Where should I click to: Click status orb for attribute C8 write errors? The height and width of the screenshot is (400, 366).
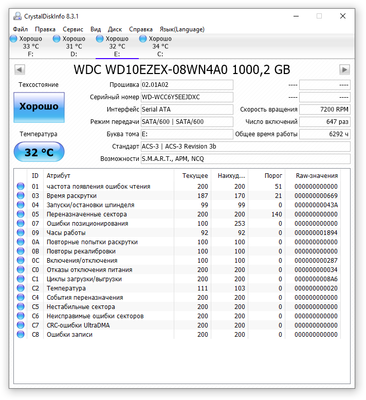click(x=21, y=334)
